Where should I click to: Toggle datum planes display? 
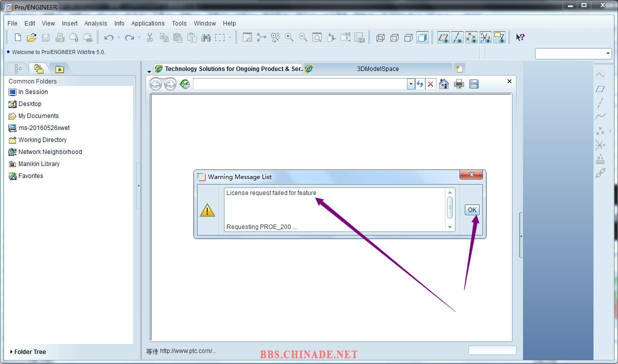click(x=443, y=37)
